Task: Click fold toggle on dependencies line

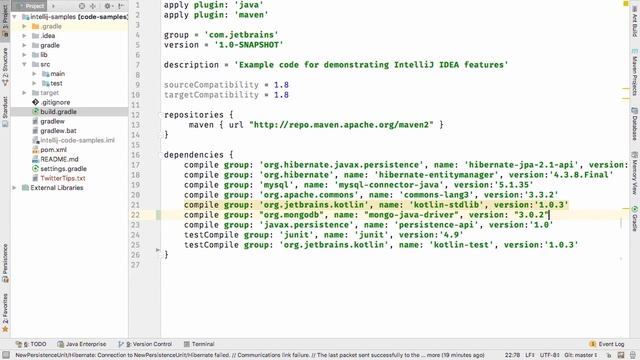Action: pyautogui.click(x=160, y=155)
